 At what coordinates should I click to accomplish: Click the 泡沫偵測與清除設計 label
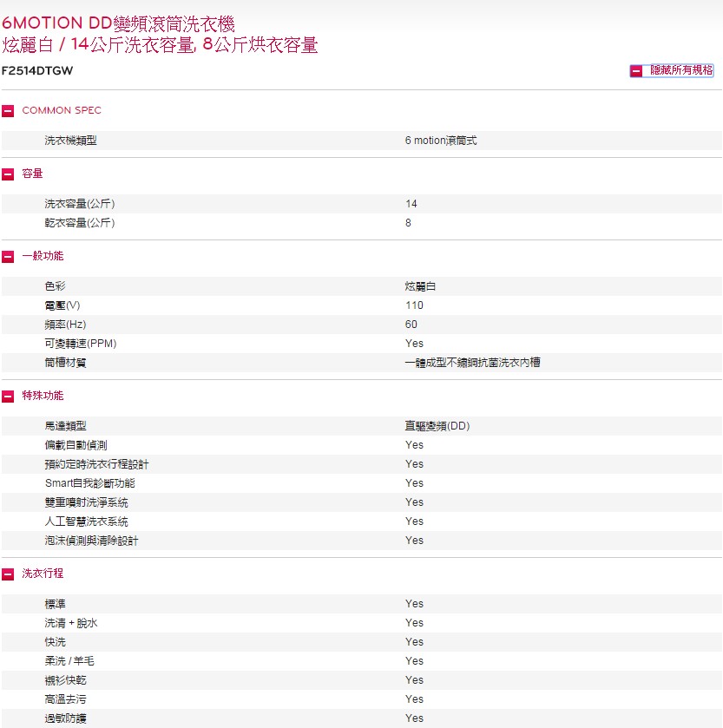coord(91,541)
